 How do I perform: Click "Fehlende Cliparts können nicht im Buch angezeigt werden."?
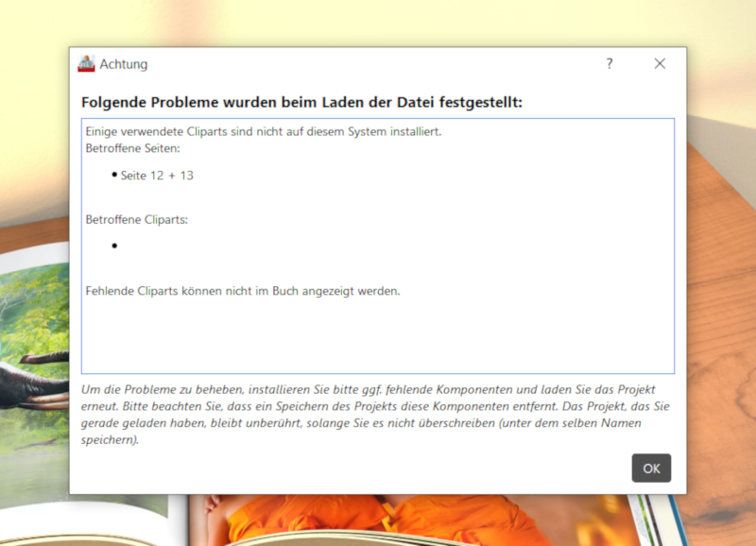click(243, 291)
